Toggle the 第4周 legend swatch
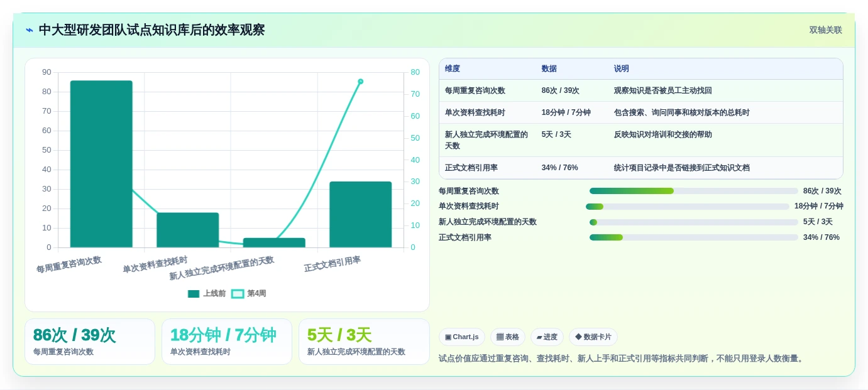This screenshot has width=868, height=390. [238, 293]
